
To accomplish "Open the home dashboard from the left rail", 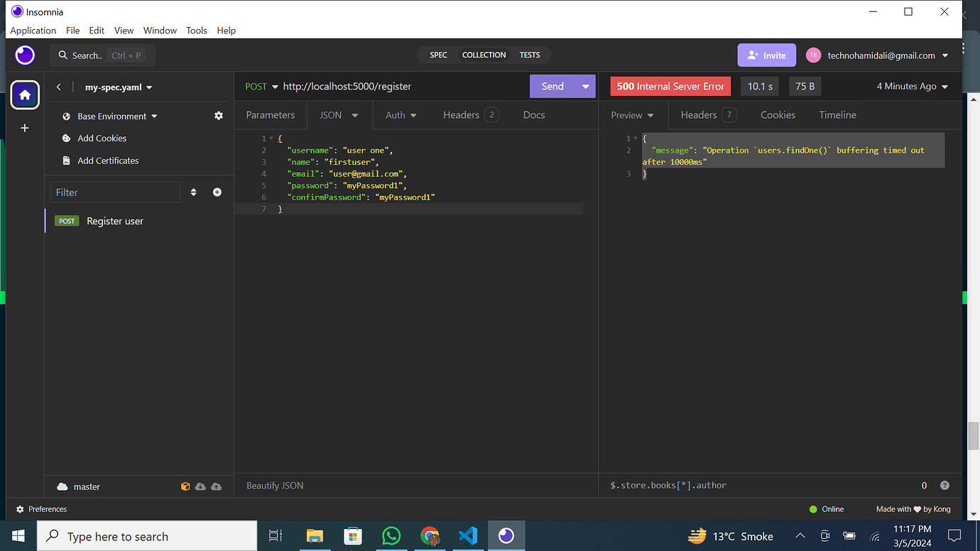I will pyautogui.click(x=25, y=94).
